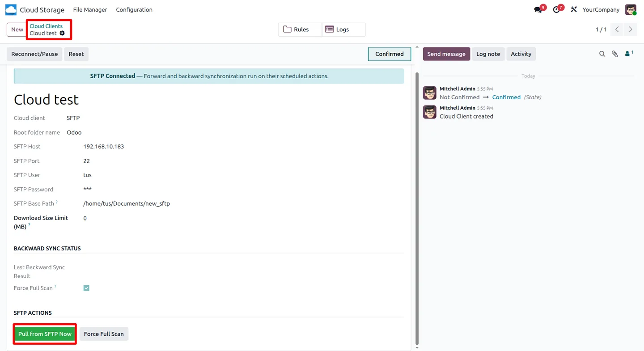644x351 pixels.
Task: Click Mitchell Admin avatar on Cloud Client created message
Action: point(430,112)
